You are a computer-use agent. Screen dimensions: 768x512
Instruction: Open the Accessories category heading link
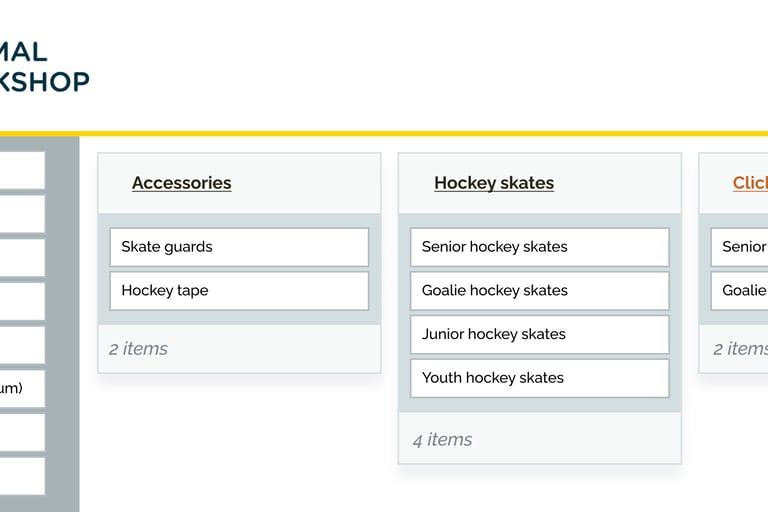[181, 183]
